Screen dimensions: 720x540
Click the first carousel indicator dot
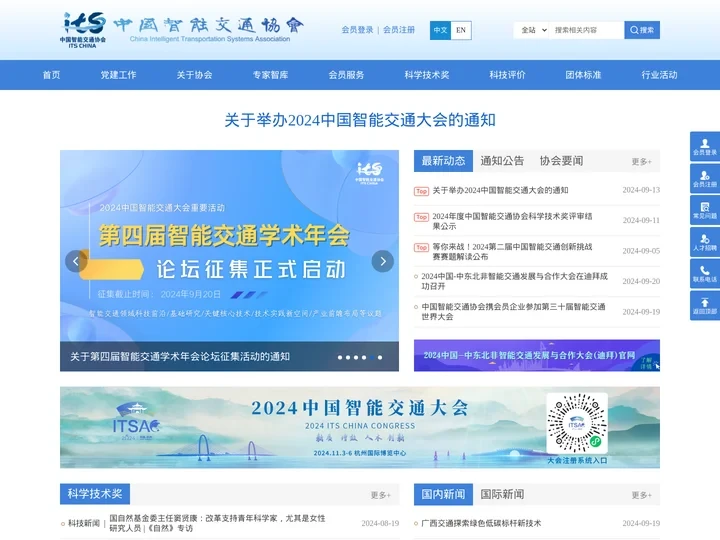pos(340,357)
